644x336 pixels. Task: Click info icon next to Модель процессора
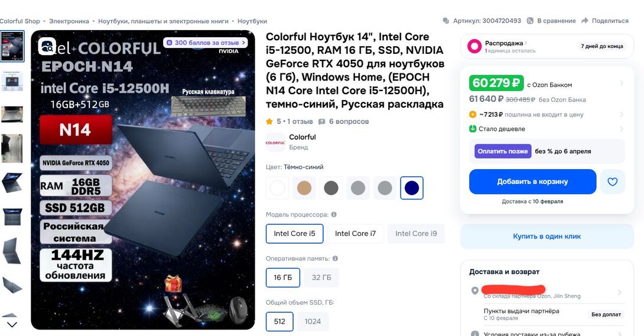[334, 214]
